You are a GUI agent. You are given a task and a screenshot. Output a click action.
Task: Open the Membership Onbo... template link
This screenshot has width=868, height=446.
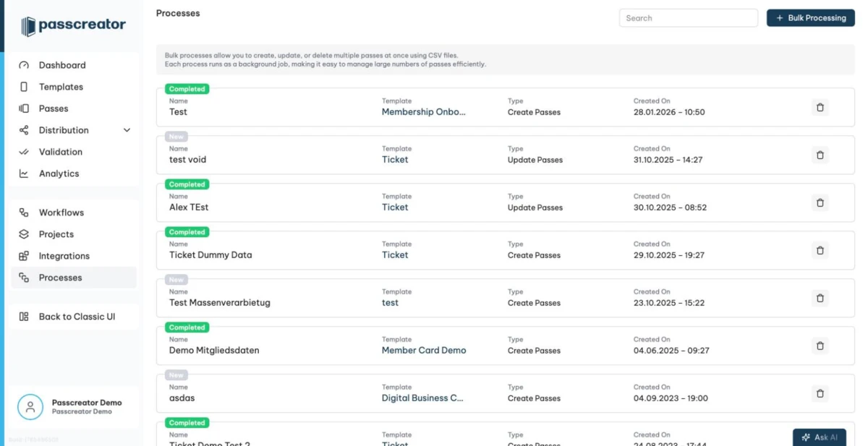pos(424,112)
